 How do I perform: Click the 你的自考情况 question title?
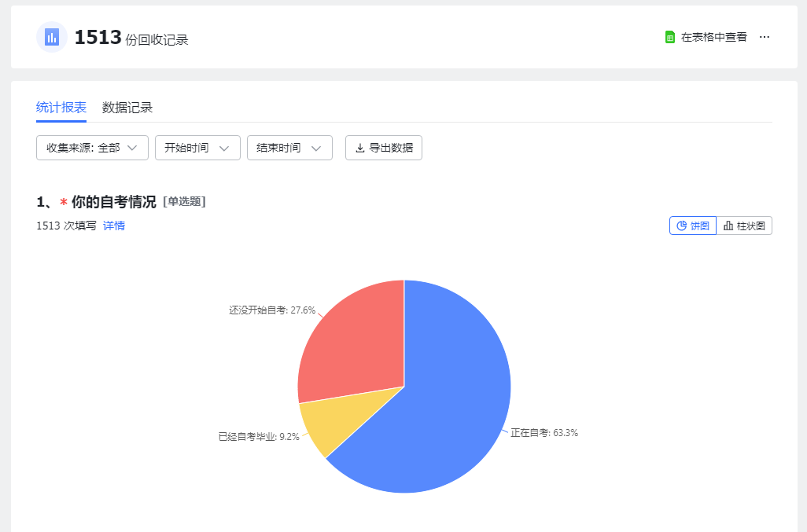[113, 202]
